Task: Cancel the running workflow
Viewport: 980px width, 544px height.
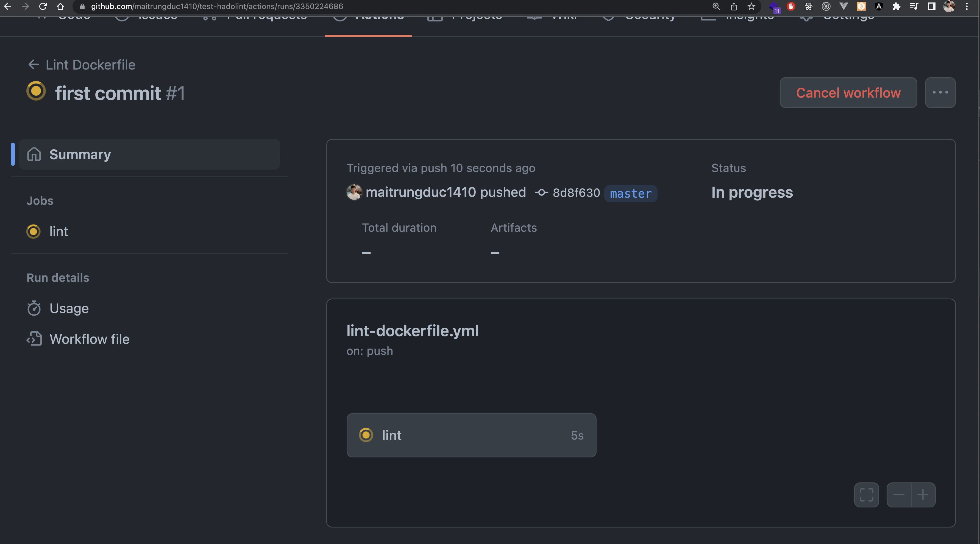Action: (848, 93)
